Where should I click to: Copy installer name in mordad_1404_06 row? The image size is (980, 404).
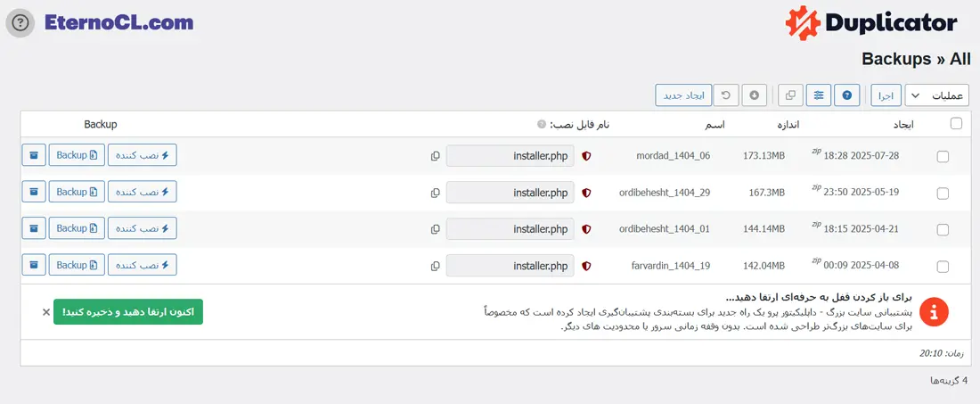[435, 156]
